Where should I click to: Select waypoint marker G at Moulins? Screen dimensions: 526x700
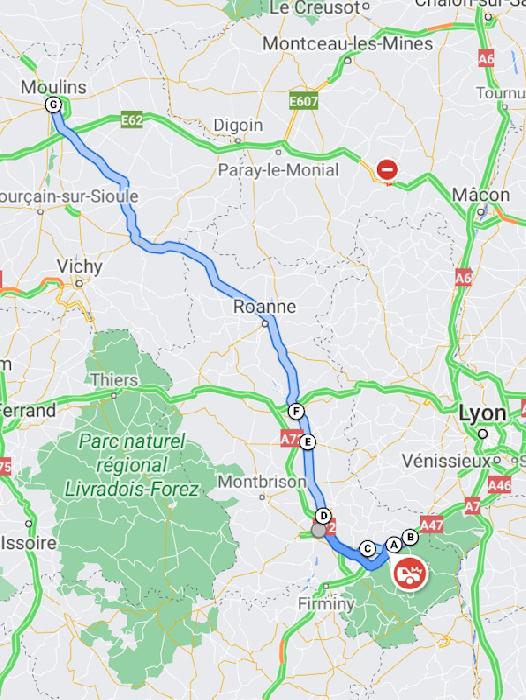(53, 105)
